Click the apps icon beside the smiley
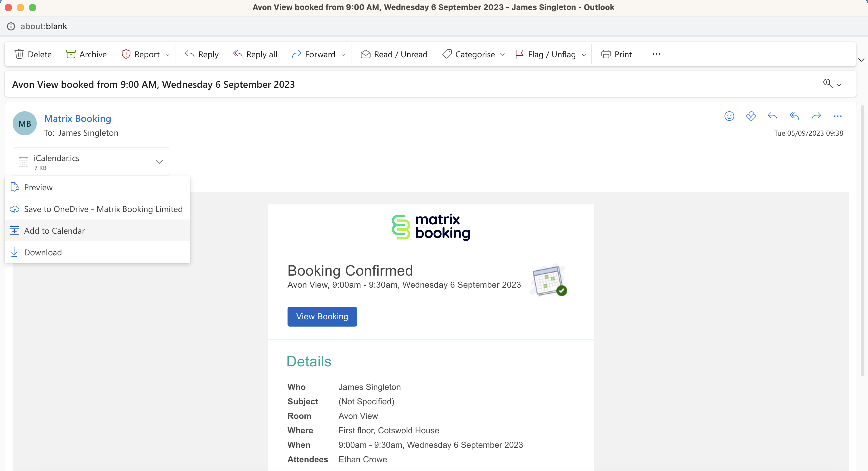Screen dimensions: 868x471 click(x=751, y=116)
